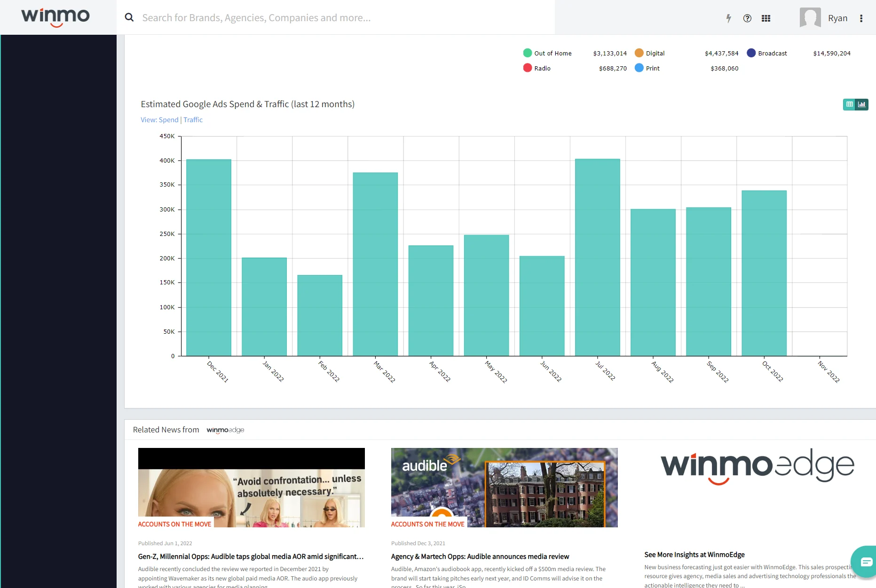Viewport: 876px width, 588px height.
Task: Click the Published Dec 3, 2021 date
Action: [x=418, y=543]
